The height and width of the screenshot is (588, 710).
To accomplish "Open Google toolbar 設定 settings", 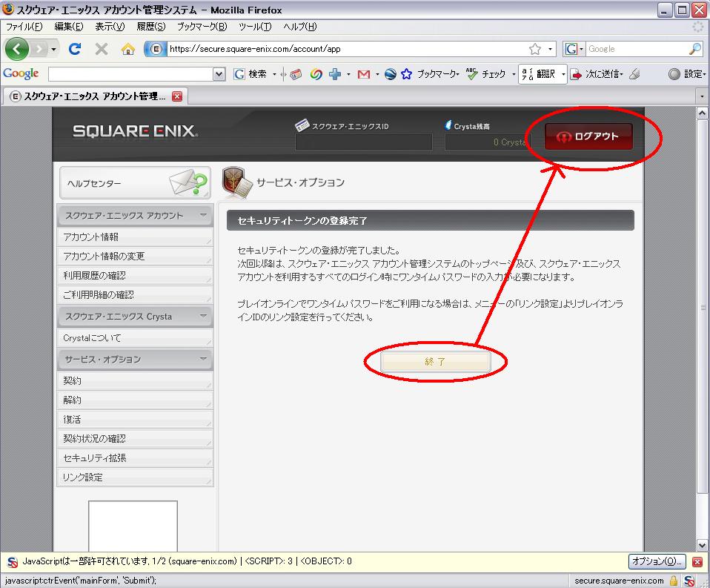I will 686,74.
